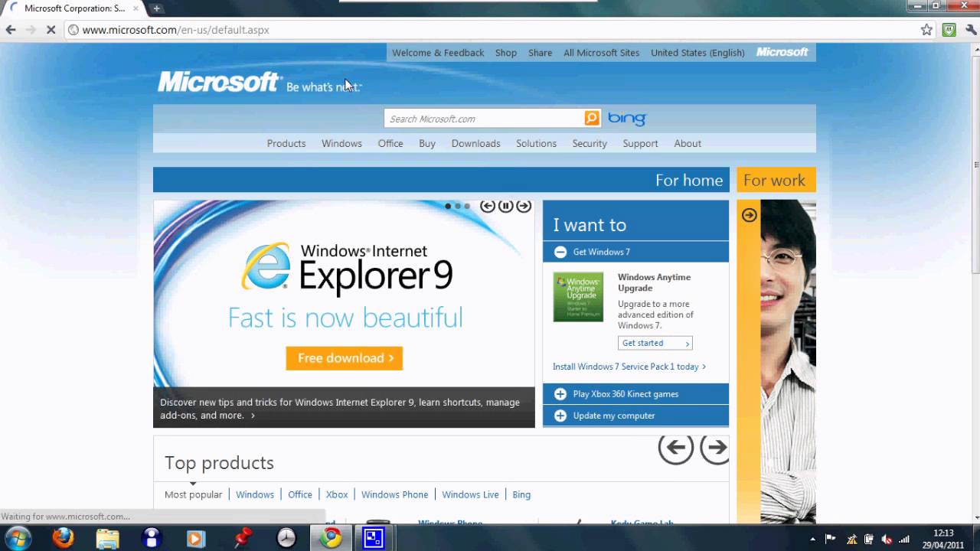980x551 pixels.
Task: Click the arrow icon on the For work panel
Action: pyautogui.click(x=750, y=215)
